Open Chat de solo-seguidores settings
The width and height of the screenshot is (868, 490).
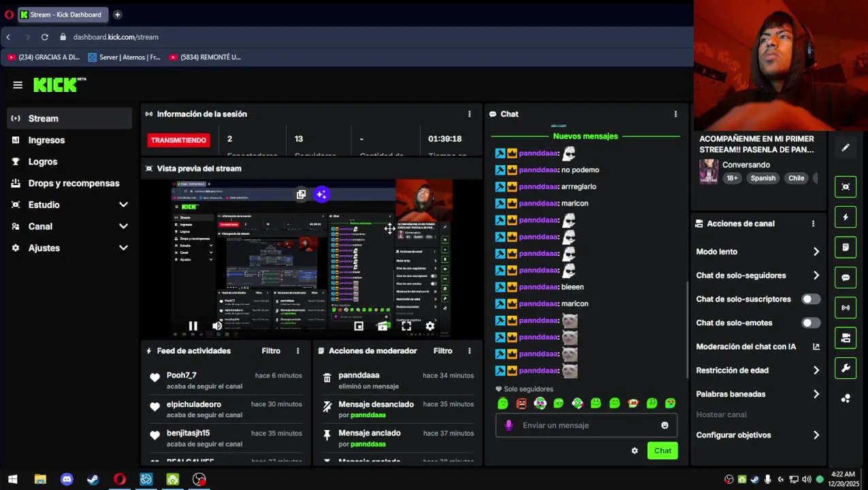pyautogui.click(x=758, y=276)
